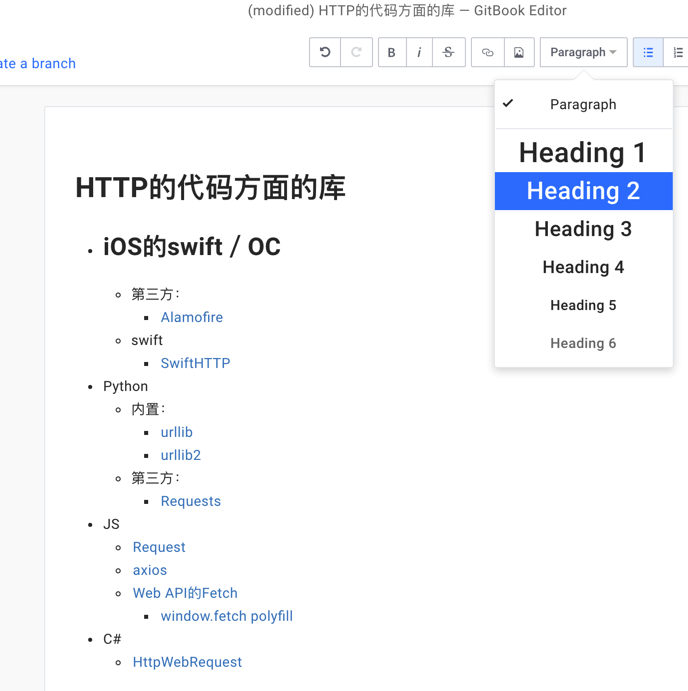Image resolution: width=688 pixels, height=691 pixels.
Task: Choose Heading 1 from the menu
Action: pyautogui.click(x=584, y=152)
